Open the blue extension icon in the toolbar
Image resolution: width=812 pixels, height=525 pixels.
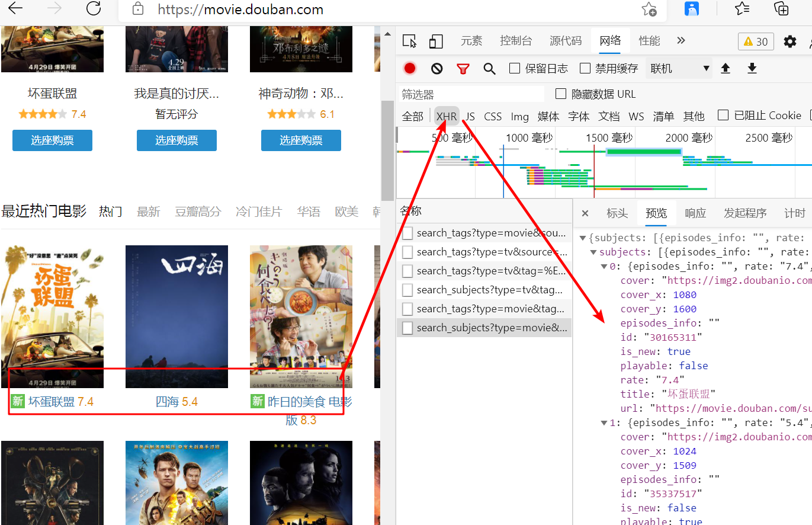coord(691,9)
